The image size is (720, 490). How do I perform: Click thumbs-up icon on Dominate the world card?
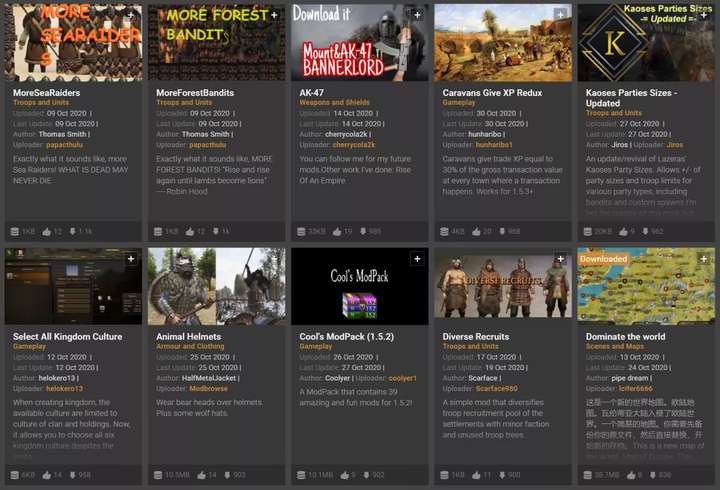pyautogui.click(x=631, y=475)
